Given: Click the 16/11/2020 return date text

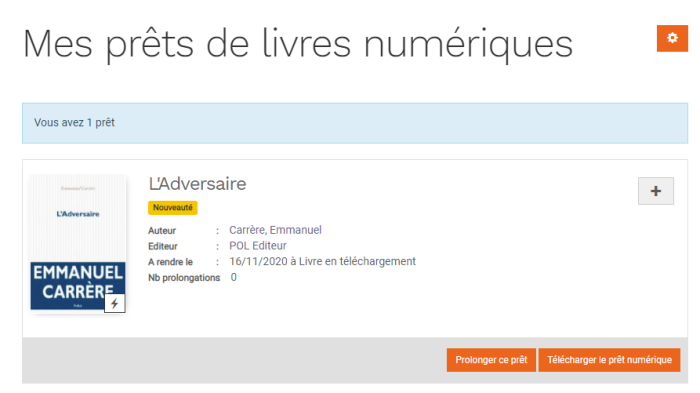Looking at the screenshot, I should (258, 261).
